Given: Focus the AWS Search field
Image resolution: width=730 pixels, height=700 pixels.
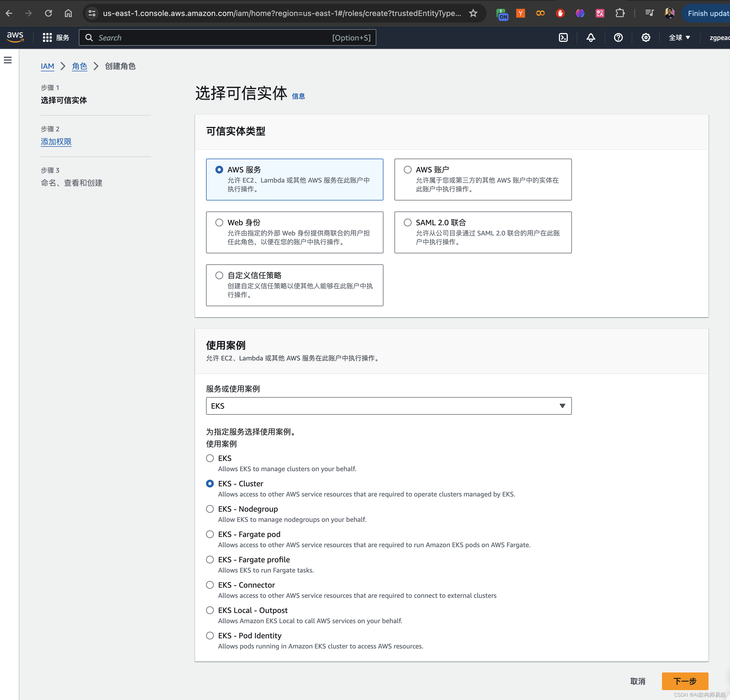Looking at the screenshot, I should pyautogui.click(x=227, y=38).
